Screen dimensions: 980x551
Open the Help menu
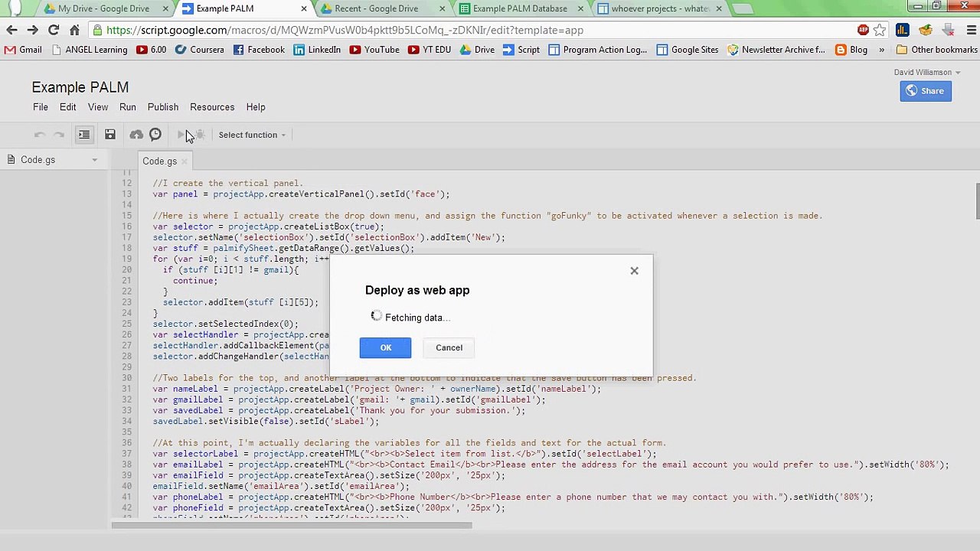click(x=256, y=107)
